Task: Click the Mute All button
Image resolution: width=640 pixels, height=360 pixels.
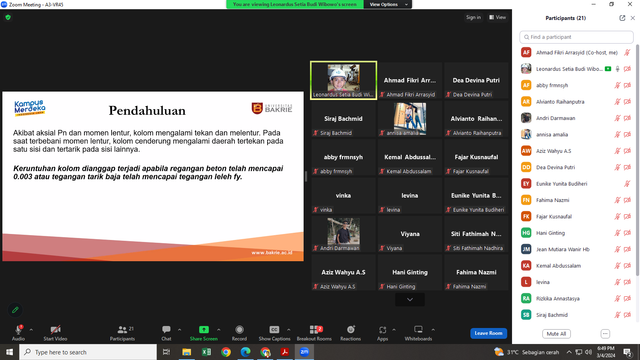Action: pos(556,333)
